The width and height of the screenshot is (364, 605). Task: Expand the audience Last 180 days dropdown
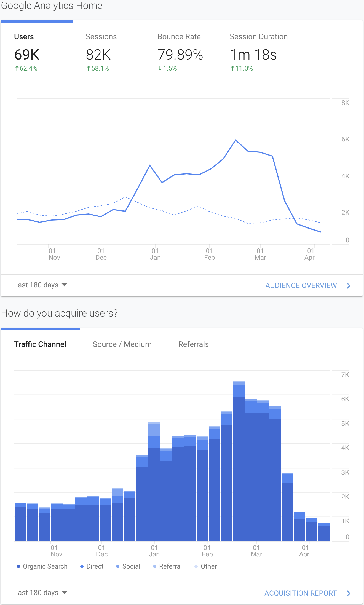(41, 285)
